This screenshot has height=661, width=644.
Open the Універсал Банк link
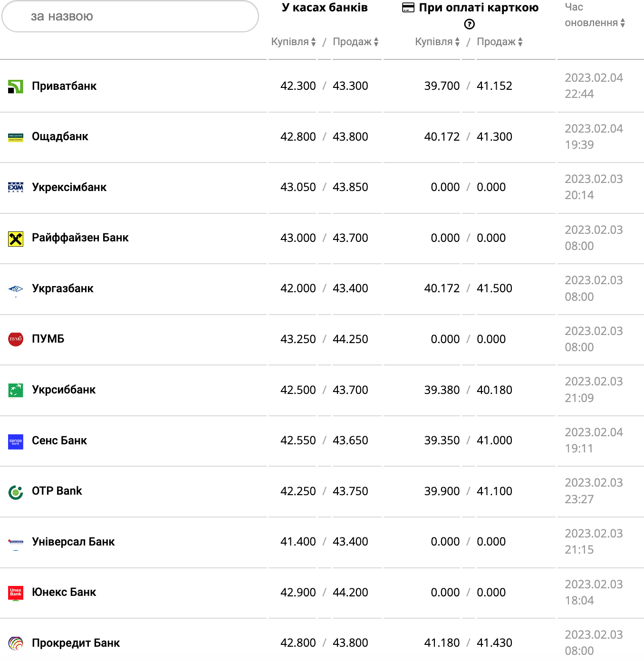coord(73,542)
